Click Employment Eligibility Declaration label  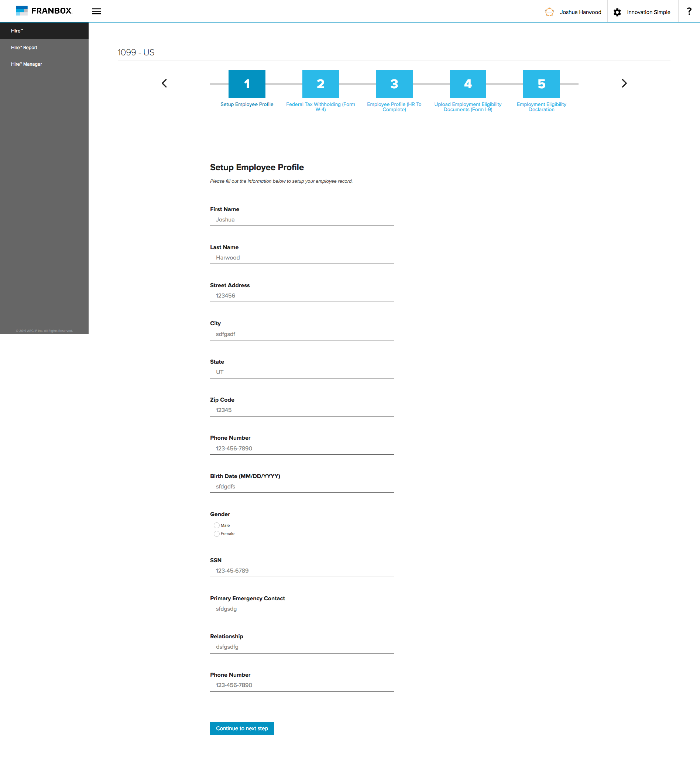point(541,107)
